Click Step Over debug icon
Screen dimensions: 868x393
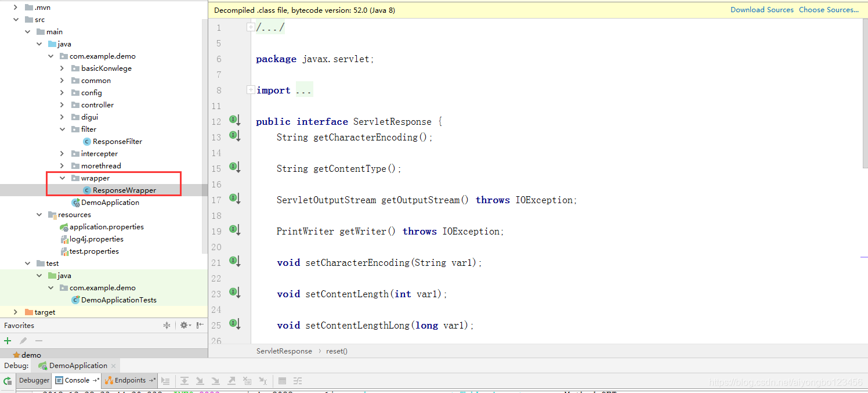pyautogui.click(x=185, y=381)
